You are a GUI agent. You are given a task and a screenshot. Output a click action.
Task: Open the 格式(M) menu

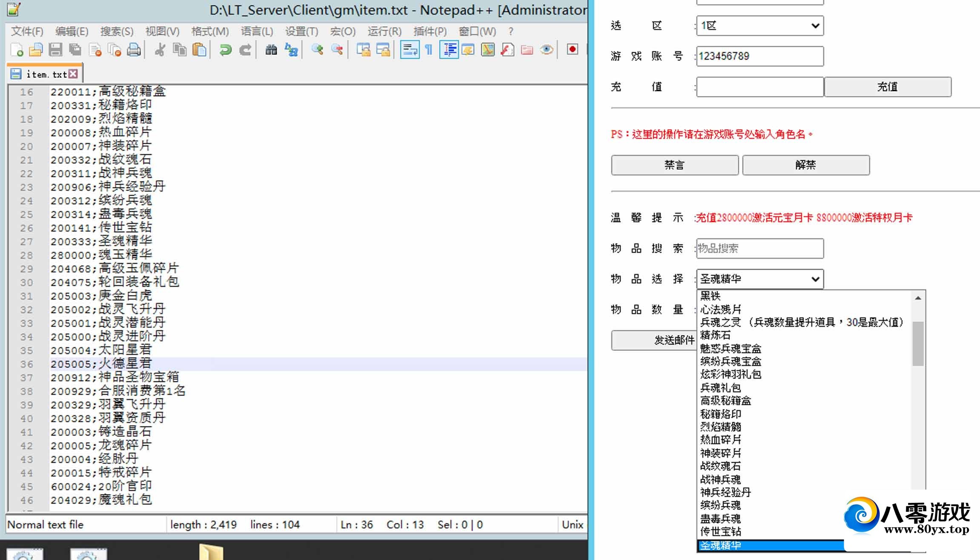210,31
